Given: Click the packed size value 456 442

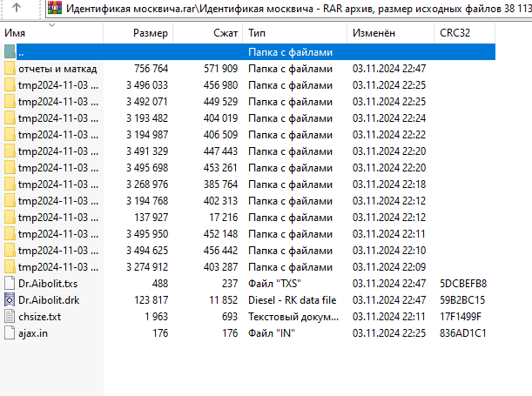Looking at the screenshot, I should (x=220, y=251).
